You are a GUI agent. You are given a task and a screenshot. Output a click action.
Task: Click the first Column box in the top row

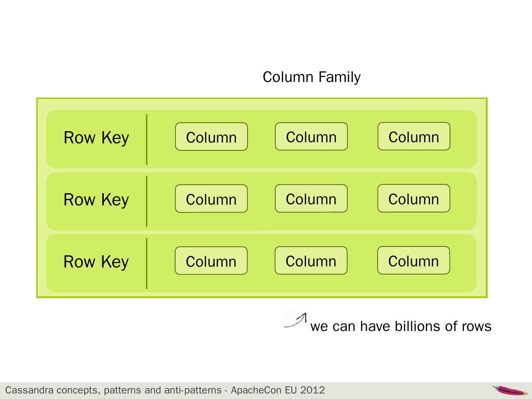coord(211,137)
